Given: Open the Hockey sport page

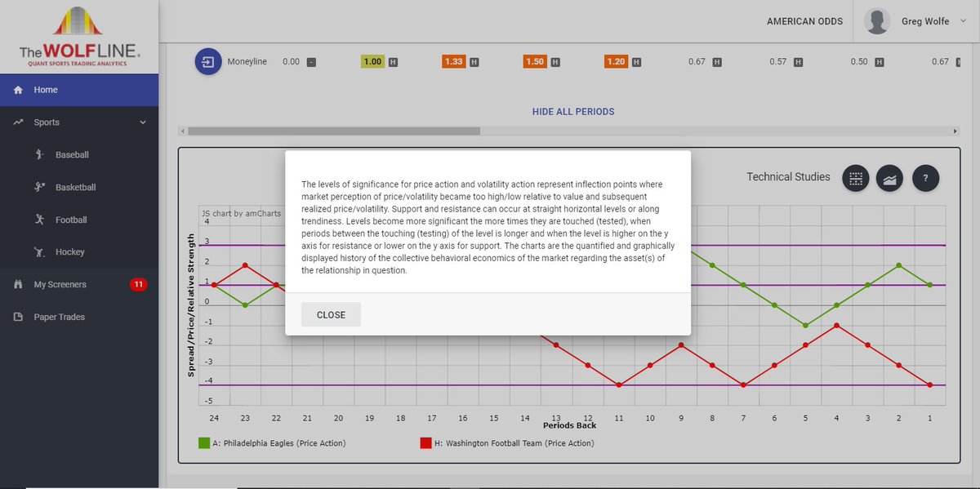Looking at the screenshot, I should pyautogui.click(x=70, y=252).
